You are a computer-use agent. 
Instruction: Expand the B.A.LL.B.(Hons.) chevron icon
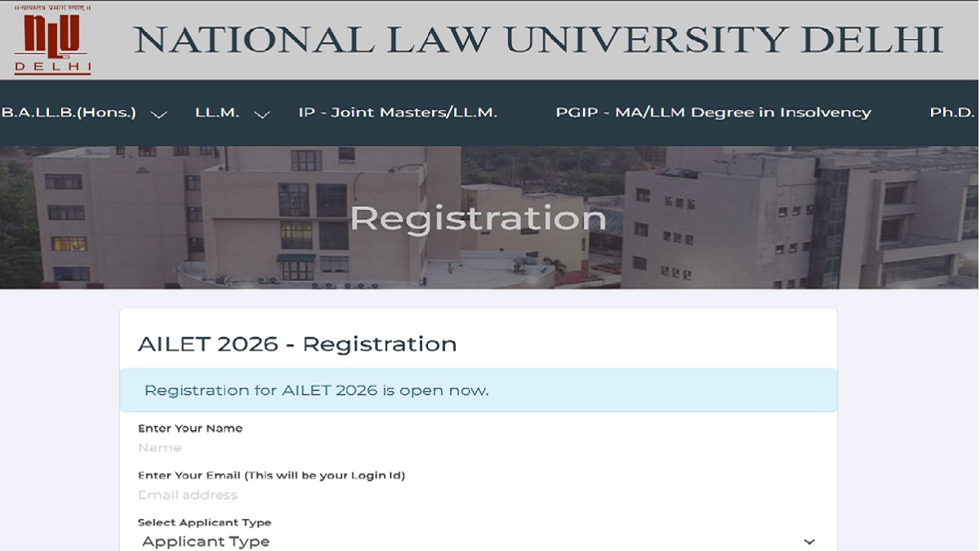click(160, 113)
